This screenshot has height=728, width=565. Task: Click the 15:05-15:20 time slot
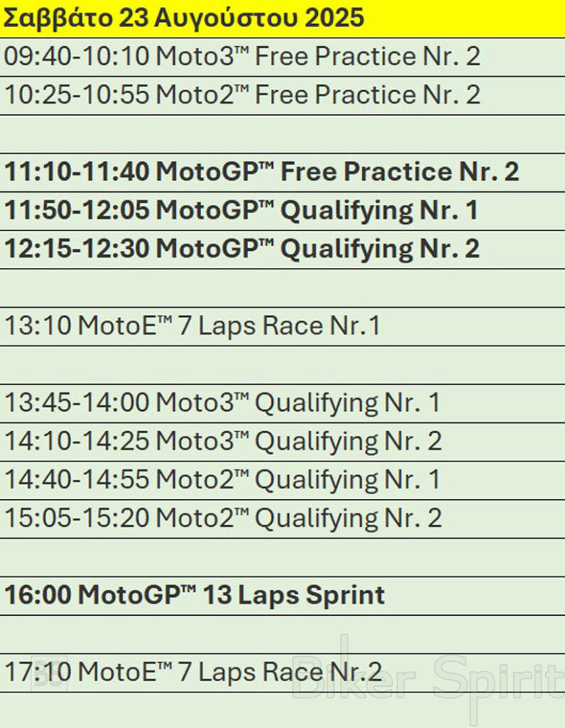(x=77, y=518)
